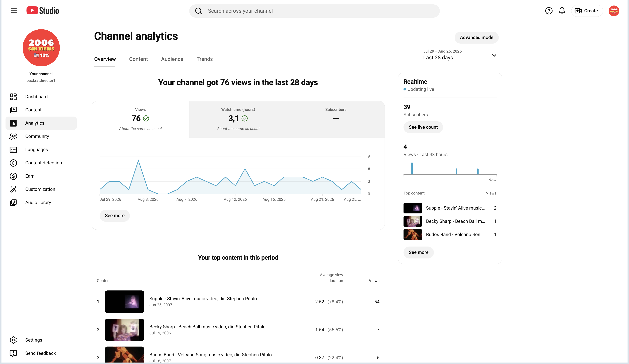Click the Content detection copyright icon
Screen dimensions: 629x364
coord(13,163)
